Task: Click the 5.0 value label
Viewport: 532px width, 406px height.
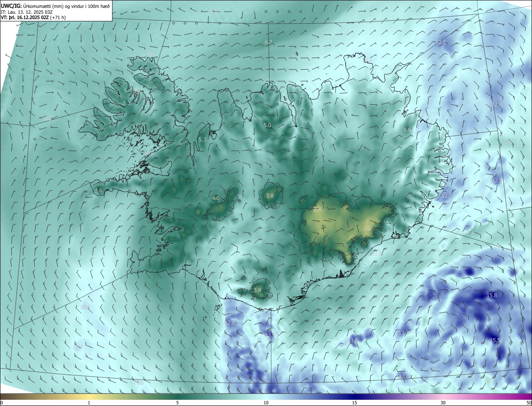Action: click(267, 125)
